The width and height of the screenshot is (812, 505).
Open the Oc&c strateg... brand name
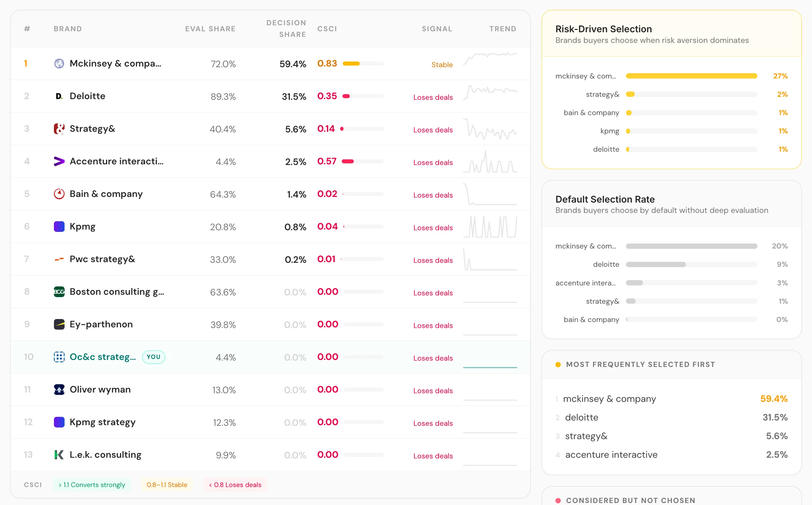[x=103, y=357]
